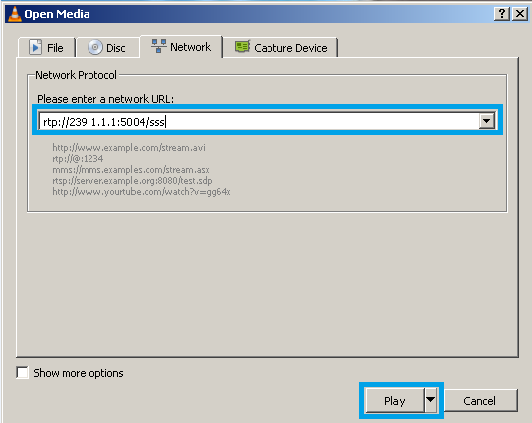Image resolution: width=532 pixels, height=423 pixels.
Task: Switch to the Disc tab
Action: click(x=108, y=47)
